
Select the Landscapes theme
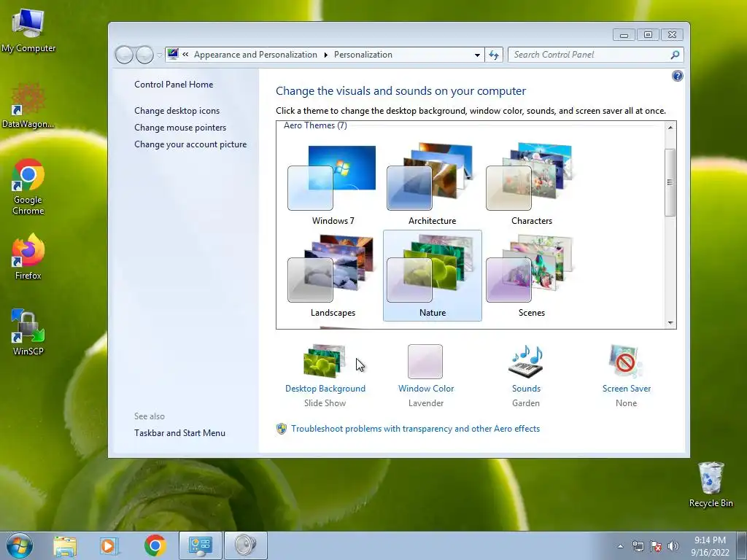click(333, 276)
